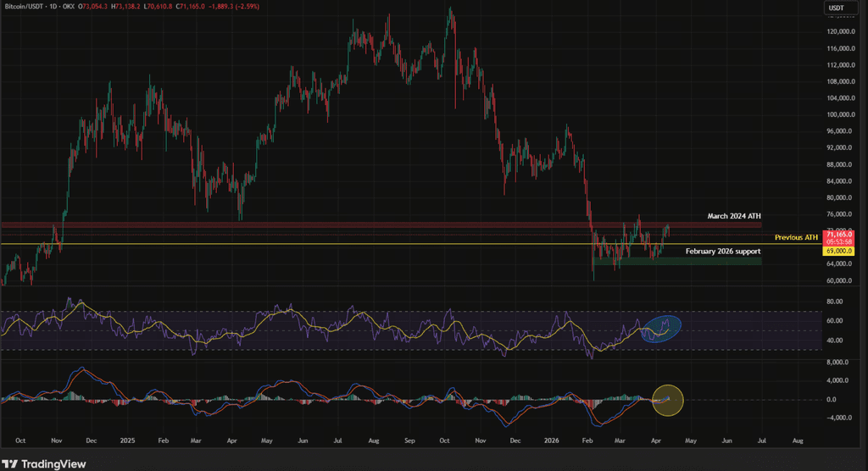Select the blue ellipse on the RSI pane
Screen dimensions: 868x471
[661, 329]
